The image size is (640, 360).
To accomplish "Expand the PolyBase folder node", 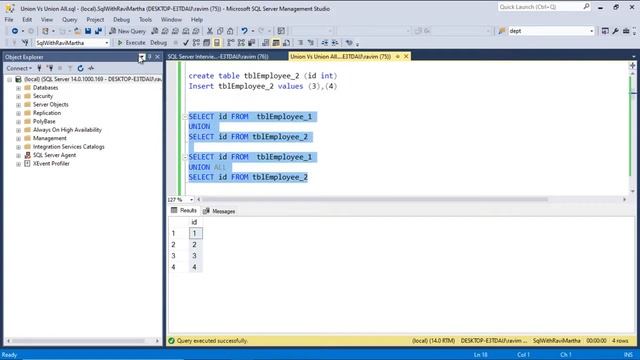I will pos(18,122).
